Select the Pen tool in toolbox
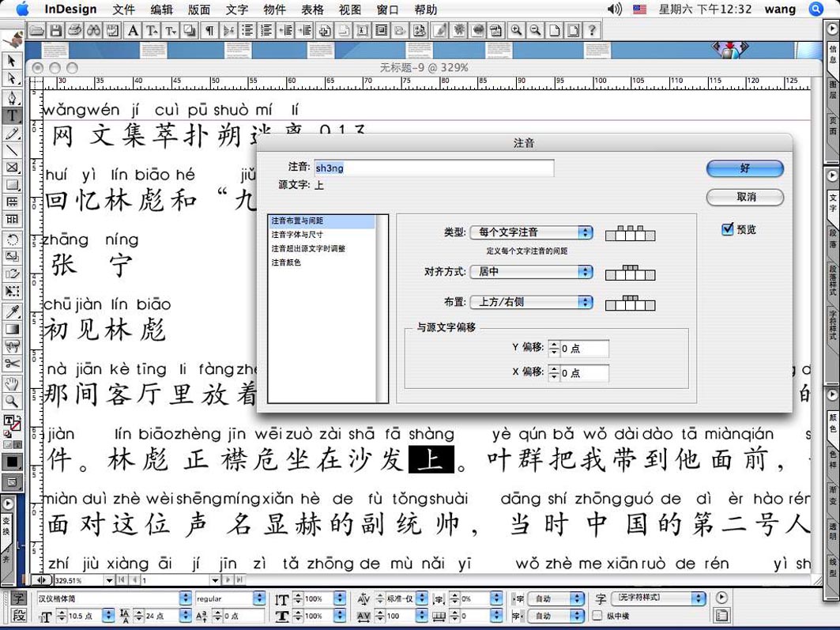This screenshot has height=630, width=840. pyautogui.click(x=12, y=98)
